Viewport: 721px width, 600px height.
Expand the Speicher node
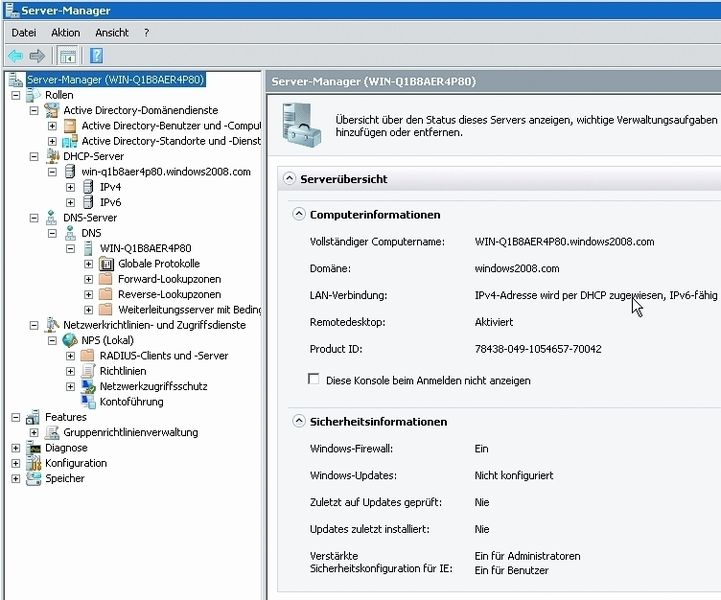[x=16, y=479]
